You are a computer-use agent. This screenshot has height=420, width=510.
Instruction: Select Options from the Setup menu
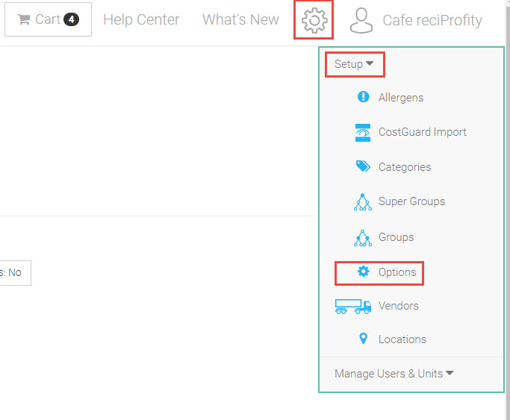[x=397, y=272]
